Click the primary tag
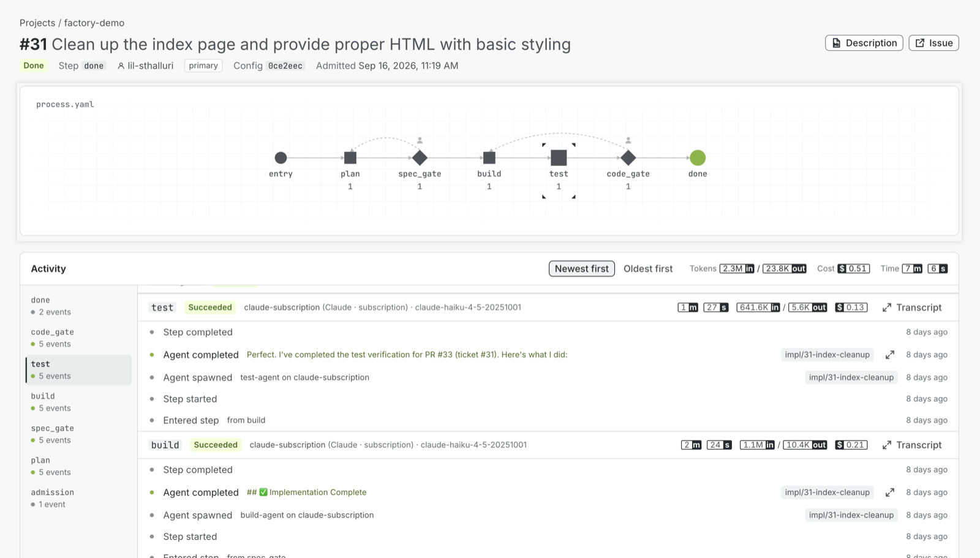This screenshot has height=558, width=980. [x=203, y=66]
